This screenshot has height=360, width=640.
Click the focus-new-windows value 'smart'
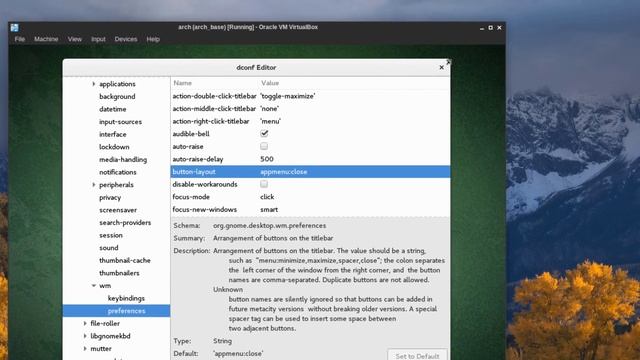[x=269, y=209]
